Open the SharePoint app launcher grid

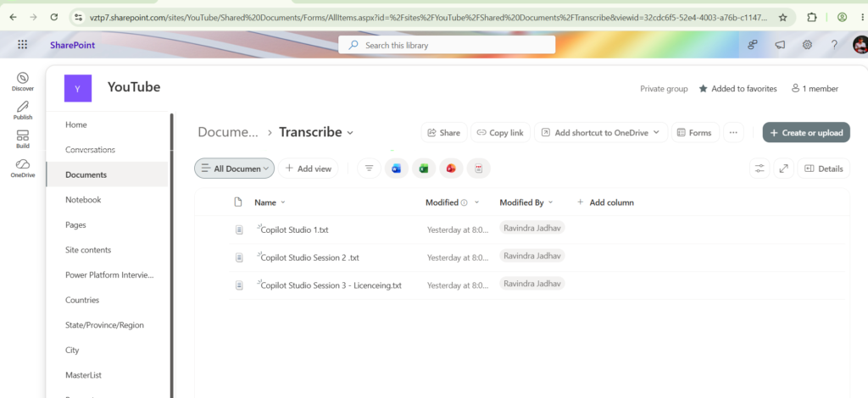[x=22, y=45]
